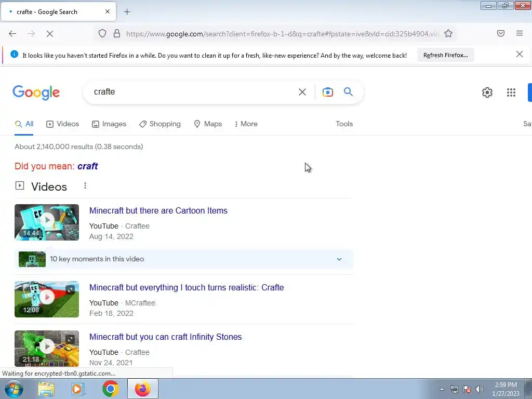
Task: Stop page loading with the X button
Action: 50,34
